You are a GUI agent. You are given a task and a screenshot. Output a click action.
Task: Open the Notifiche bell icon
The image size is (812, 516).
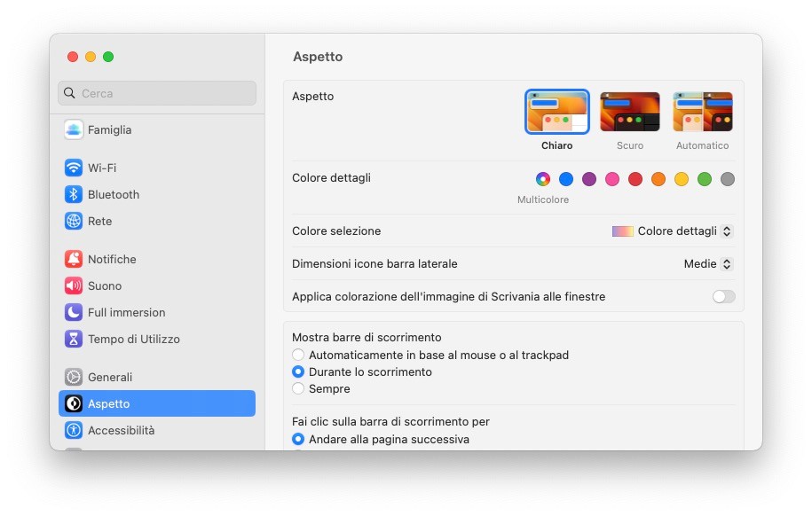pyautogui.click(x=74, y=259)
